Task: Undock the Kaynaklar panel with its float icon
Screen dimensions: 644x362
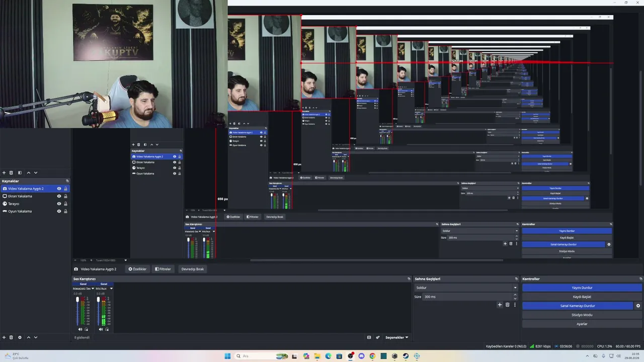Action: click(x=67, y=181)
